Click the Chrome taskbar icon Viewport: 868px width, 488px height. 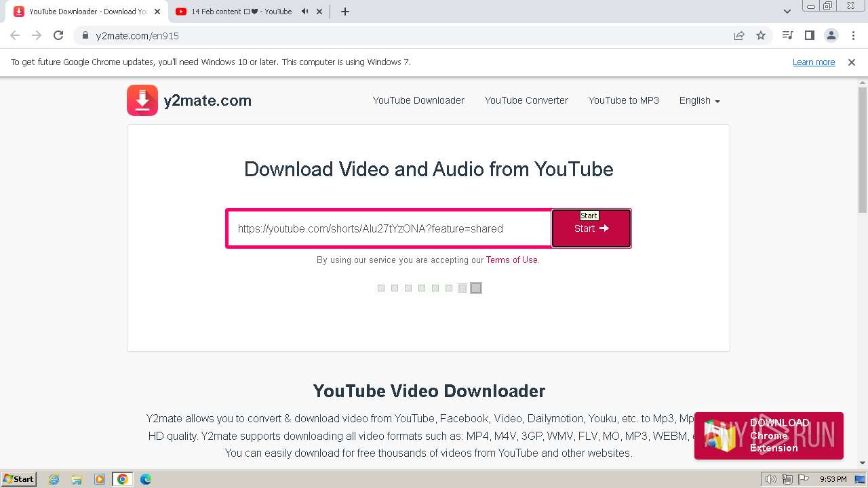pos(122,479)
